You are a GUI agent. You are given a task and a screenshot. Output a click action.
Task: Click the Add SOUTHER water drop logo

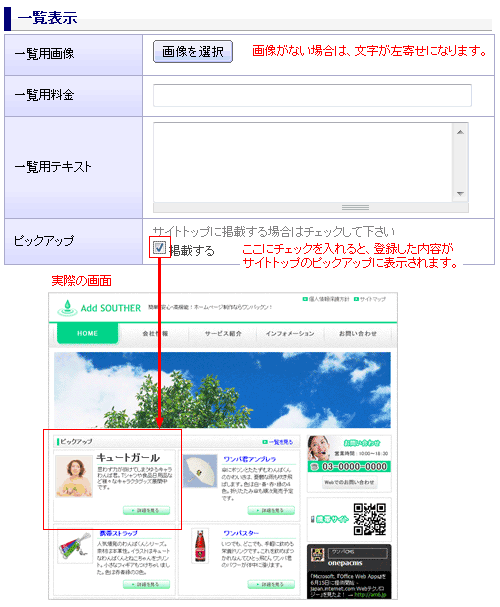pos(67,308)
